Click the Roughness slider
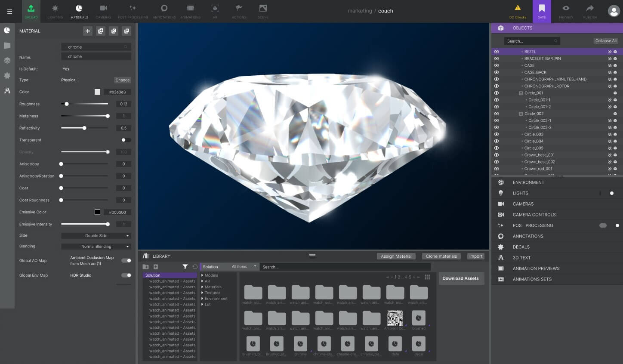 [84, 104]
